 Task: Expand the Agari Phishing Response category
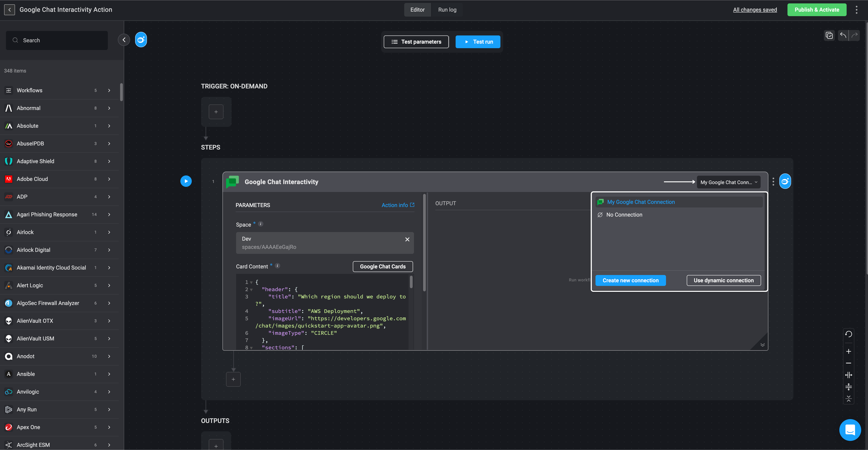[109, 214]
